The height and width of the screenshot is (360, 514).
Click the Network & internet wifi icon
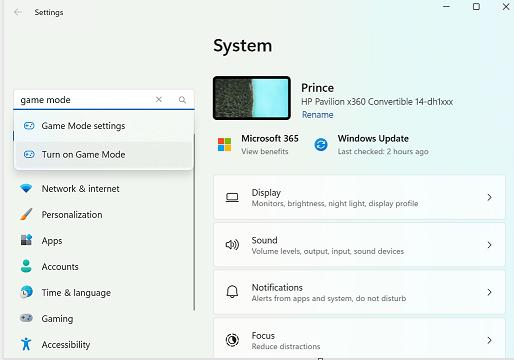26,189
